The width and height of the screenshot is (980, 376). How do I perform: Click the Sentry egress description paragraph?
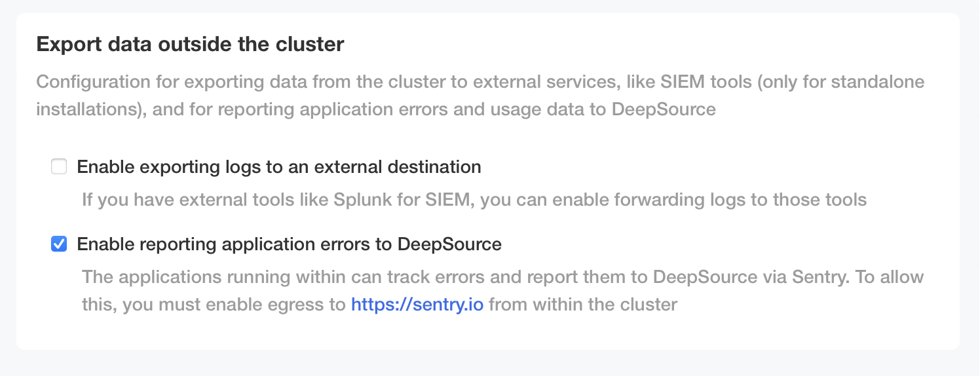pyautogui.click(x=502, y=277)
